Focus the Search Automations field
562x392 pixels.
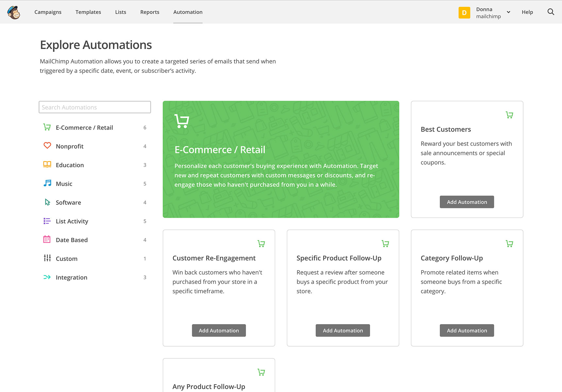pos(95,107)
